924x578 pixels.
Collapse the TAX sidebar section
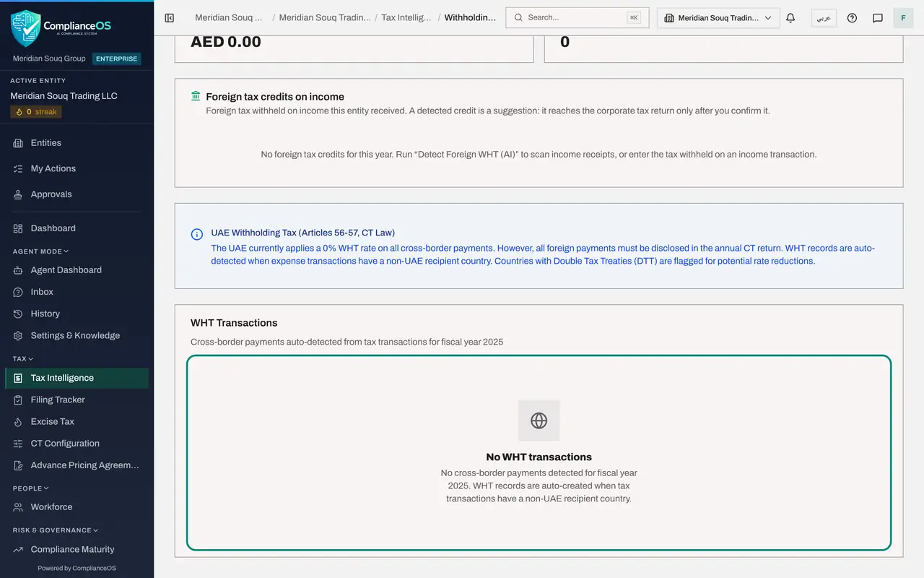tap(23, 358)
